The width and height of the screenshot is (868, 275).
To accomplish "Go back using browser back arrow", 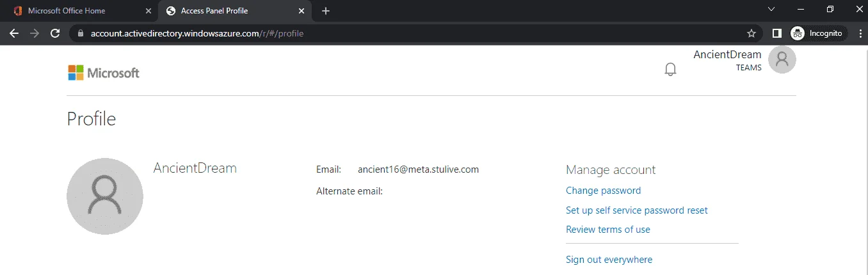I will (14, 33).
